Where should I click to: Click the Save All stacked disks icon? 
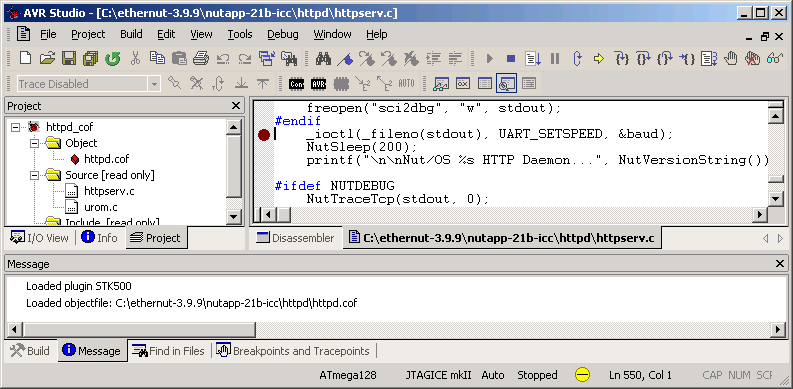click(x=91, y=59)
